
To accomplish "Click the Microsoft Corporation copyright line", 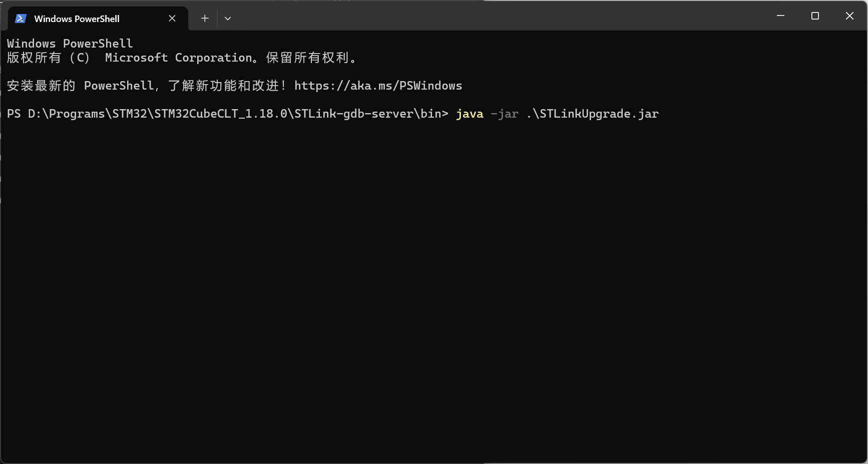I will tap(182, 58).
